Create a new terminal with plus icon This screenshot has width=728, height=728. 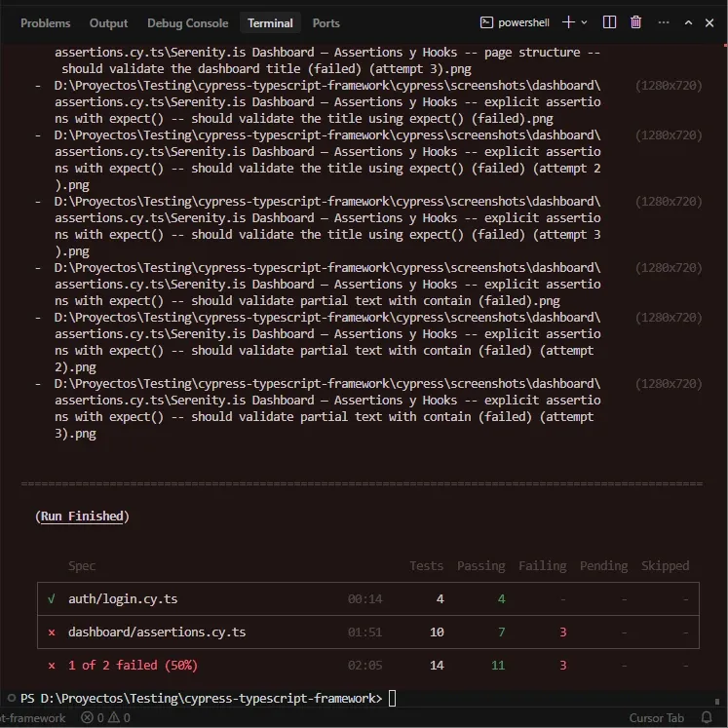click(568, 22)
